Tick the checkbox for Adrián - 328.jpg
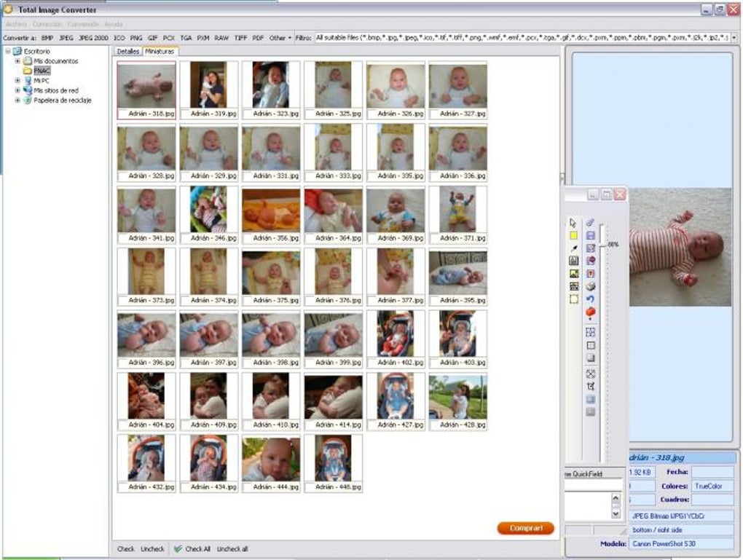This screenshot has height=560, width=743. [x=122, y=176]
